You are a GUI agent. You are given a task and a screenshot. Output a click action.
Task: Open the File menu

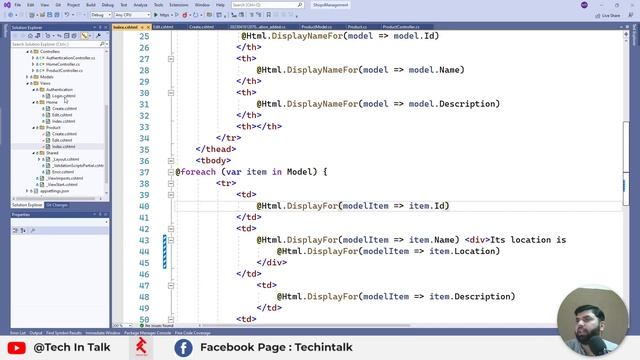(x=18, y=5)
